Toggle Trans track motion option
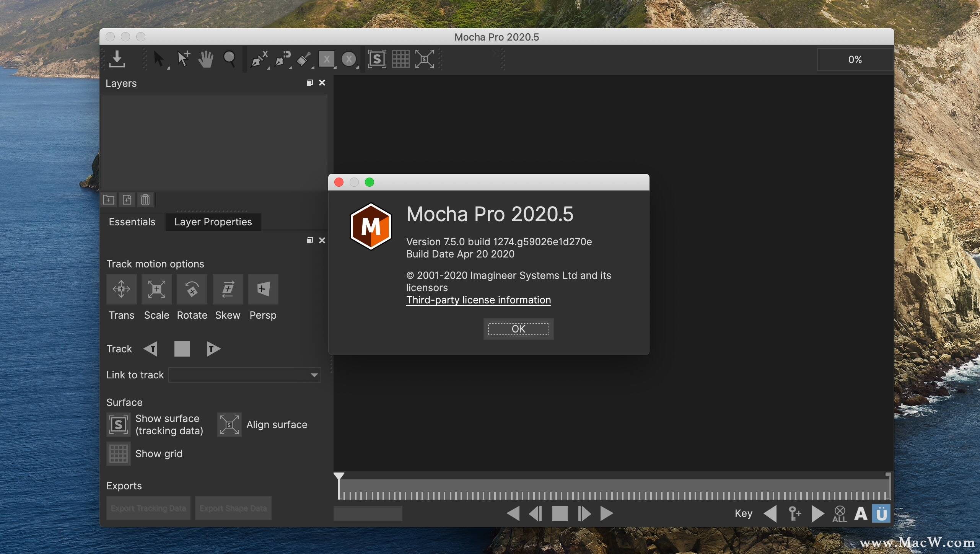Screen dimensions: 980x554 coord(121,289)
